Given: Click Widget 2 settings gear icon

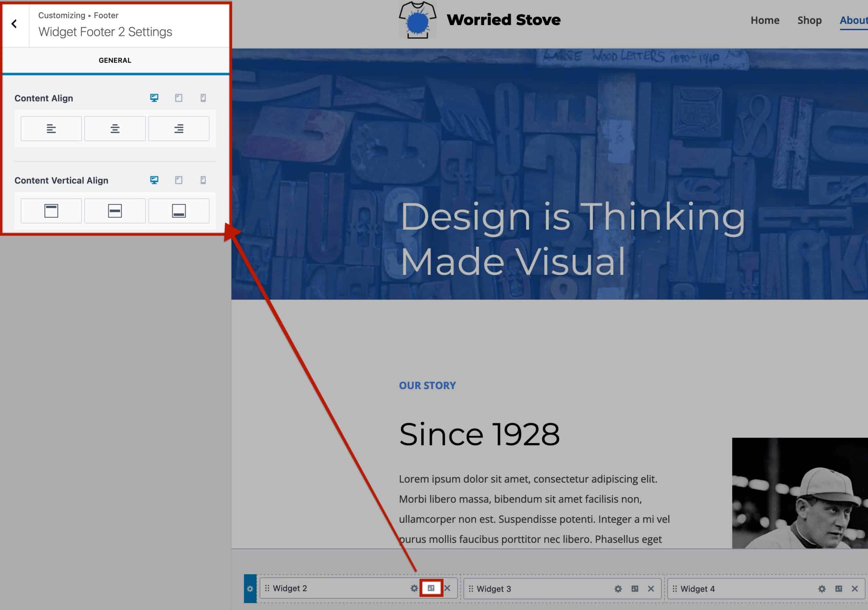Looking at the screenshot, I should pyautogui.click(x=414, y=588).
